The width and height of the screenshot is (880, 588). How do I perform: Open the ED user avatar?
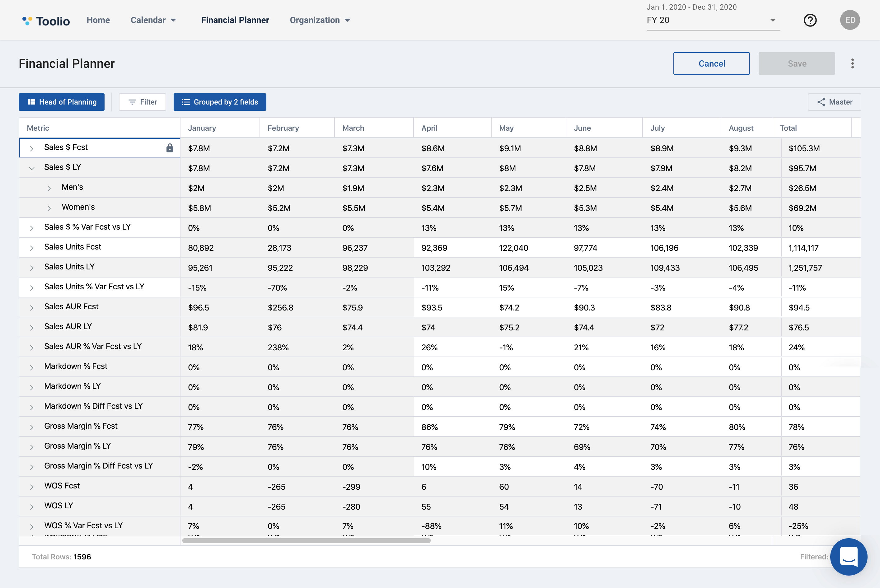click(x=850, y=20)
